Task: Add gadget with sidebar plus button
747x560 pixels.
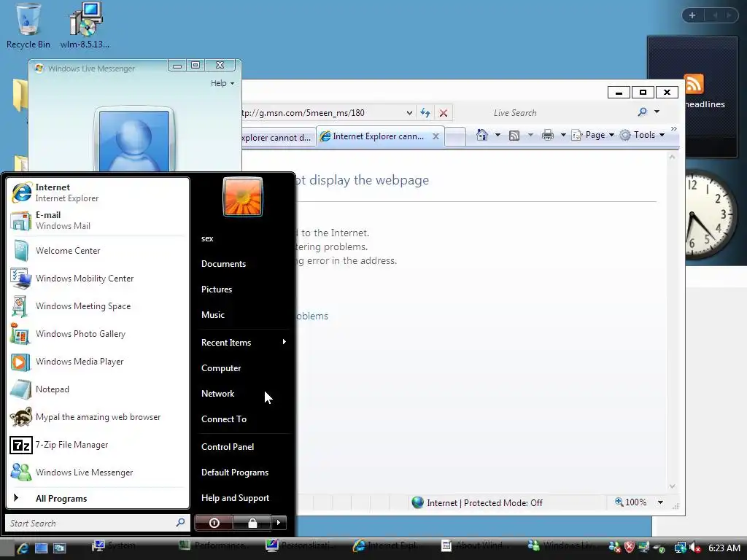Action: pos(692,15)
